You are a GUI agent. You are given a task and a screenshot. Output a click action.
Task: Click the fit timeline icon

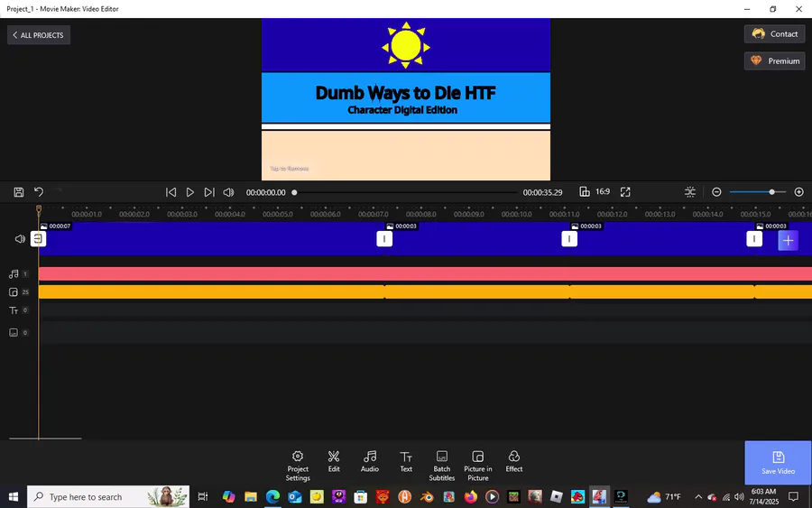690,192
